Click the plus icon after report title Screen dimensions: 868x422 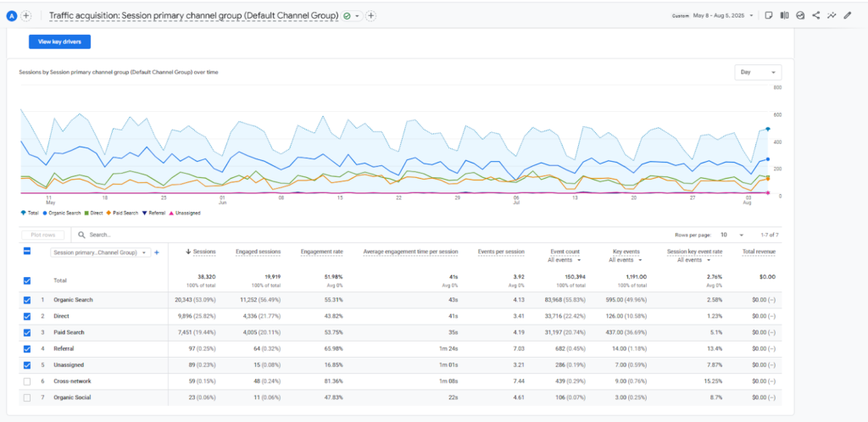click(371, 16)
